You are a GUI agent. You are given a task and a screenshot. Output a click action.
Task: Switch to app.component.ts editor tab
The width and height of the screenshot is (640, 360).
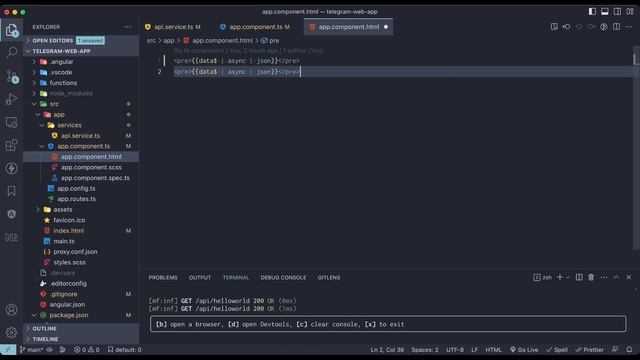(x=255, y=27)
